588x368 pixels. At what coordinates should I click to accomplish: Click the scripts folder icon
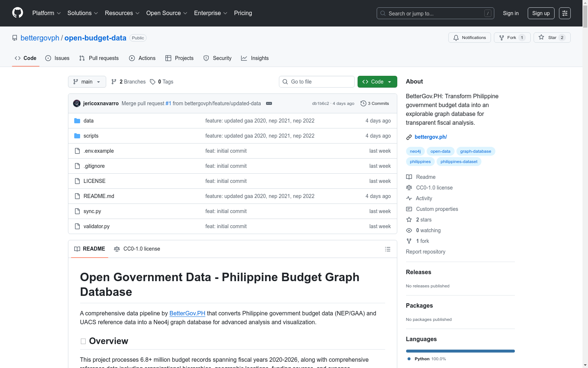pyautogui.click(x=77, y=136)
